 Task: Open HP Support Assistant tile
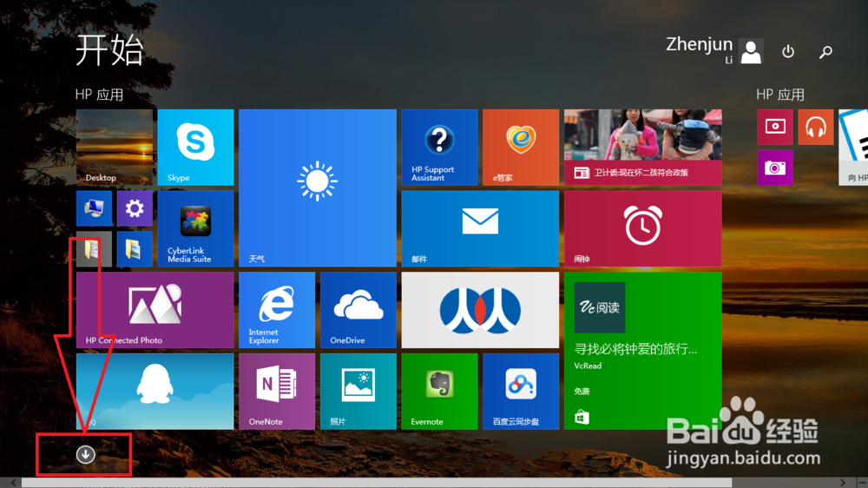click(x=439, y=148)
